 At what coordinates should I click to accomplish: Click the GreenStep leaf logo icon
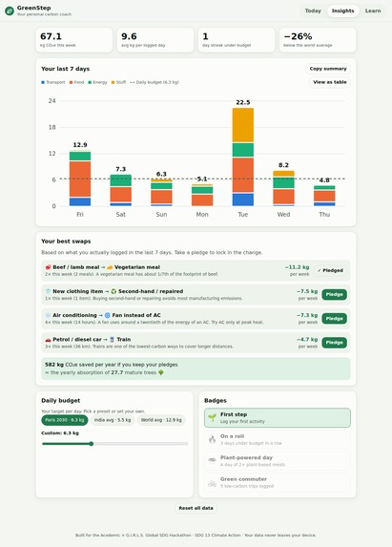pyautogui.click(x=10, y=11)
